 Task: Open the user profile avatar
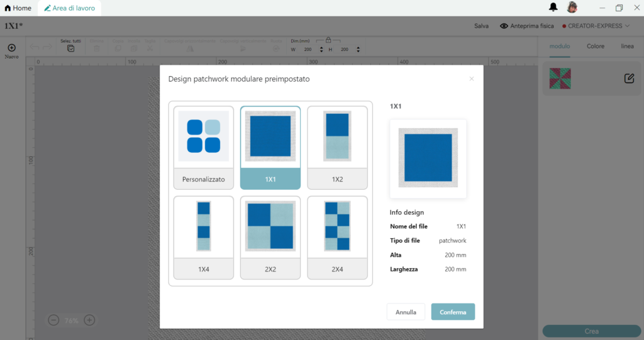click(x=572, y=8)
